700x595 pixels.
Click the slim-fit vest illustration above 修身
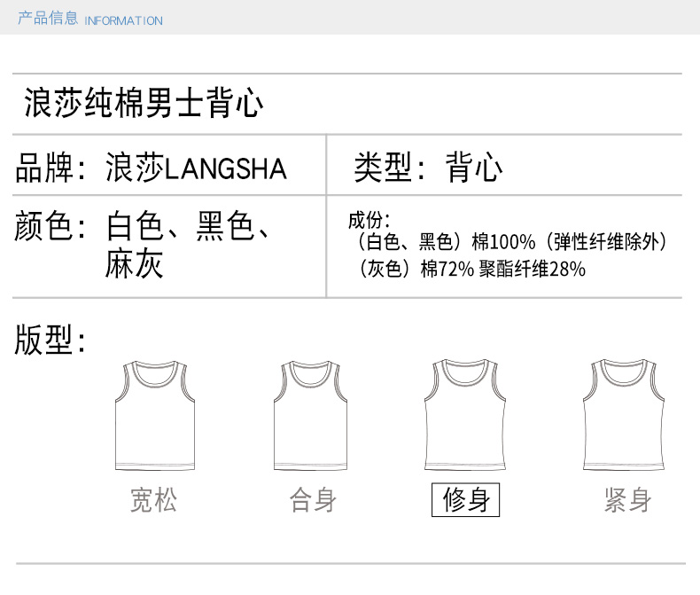tap(464, 414)
